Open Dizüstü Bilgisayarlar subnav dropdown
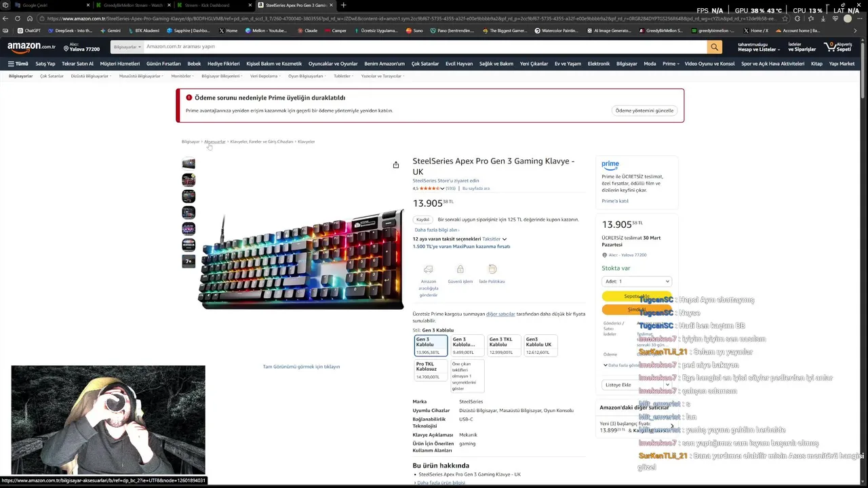 pyautogui.click(x=91, y=76)
